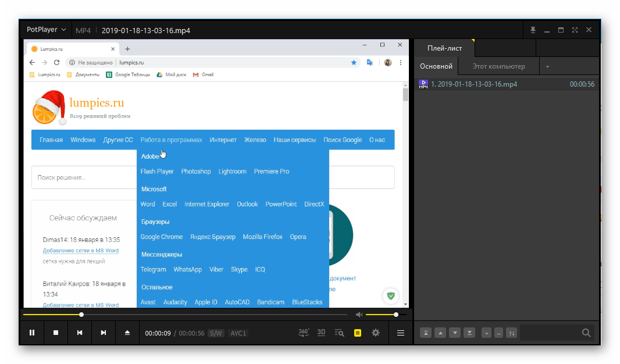Open Работа в программах menu
This screenshot has width=620, height=364.
tap(171, 140)
